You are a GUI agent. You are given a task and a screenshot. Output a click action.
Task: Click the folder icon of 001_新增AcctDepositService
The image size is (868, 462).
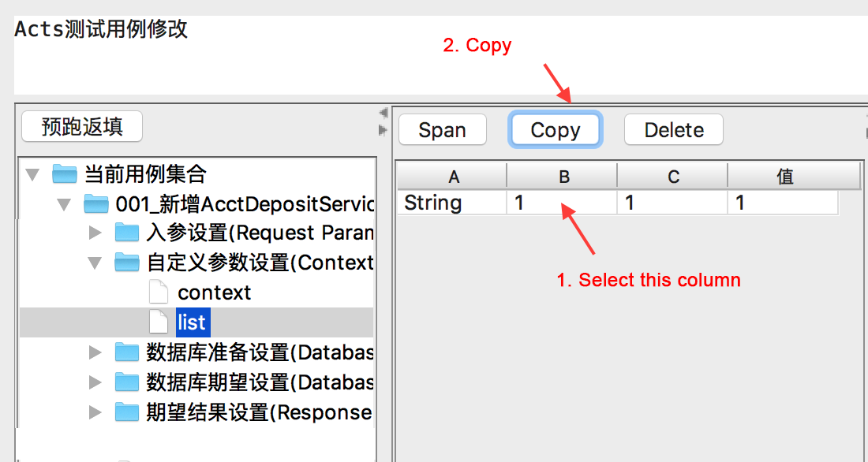tap(95, 204)
